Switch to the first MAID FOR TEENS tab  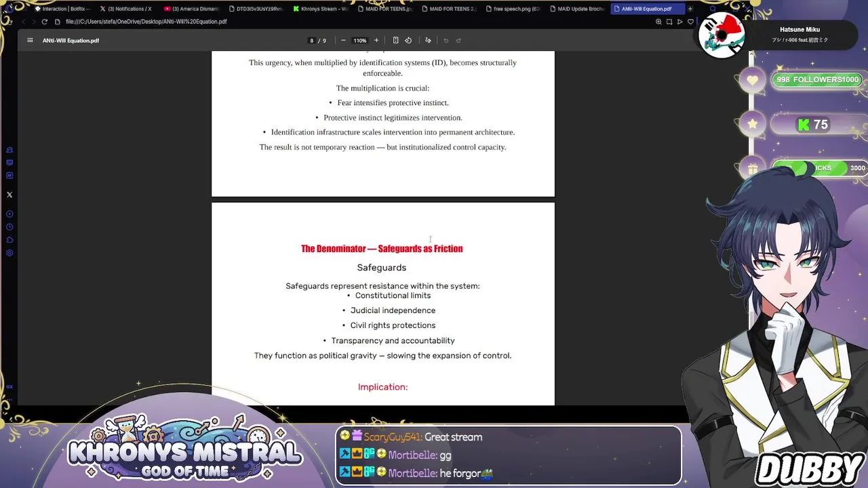(384, 9)
